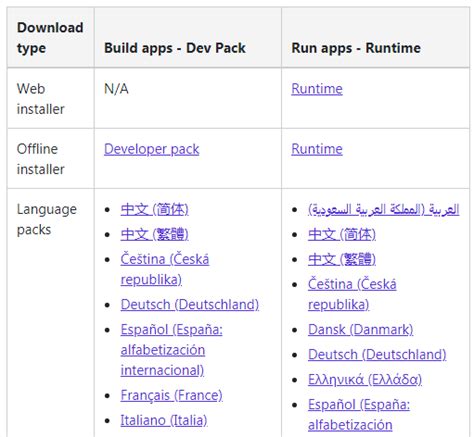
Task: Open Dev Pack 中文 (繁體) language pack
Action: (155, 234)
